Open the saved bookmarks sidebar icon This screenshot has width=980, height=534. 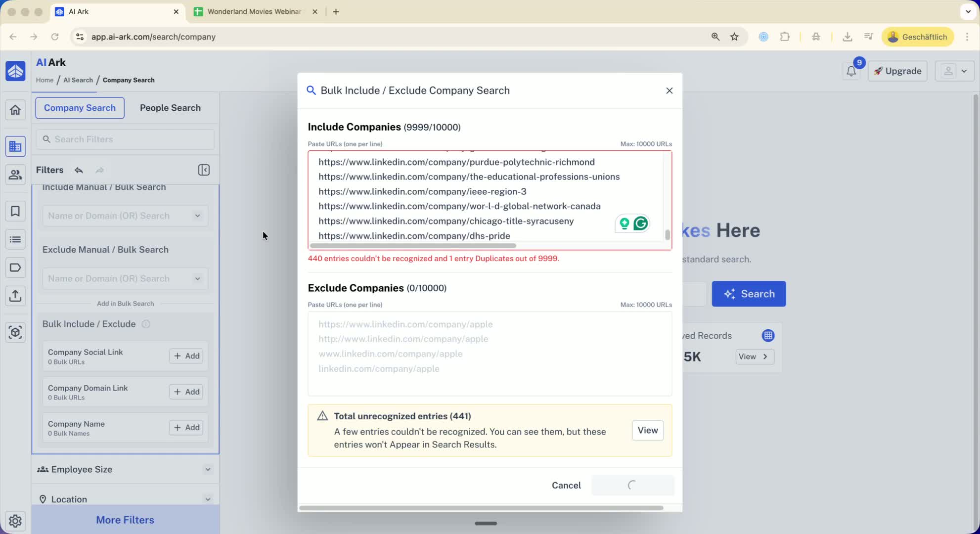pyautogui.click(x=15, y=212)
